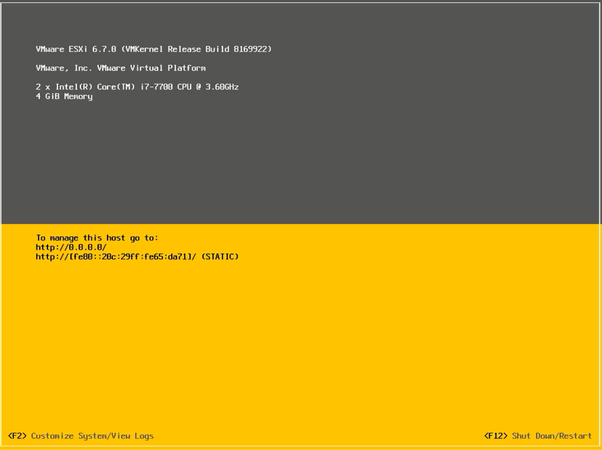
Task: Click the Intel Core i7-7700 CPU line
Action: pyautogui.click(x=137, y=87)
